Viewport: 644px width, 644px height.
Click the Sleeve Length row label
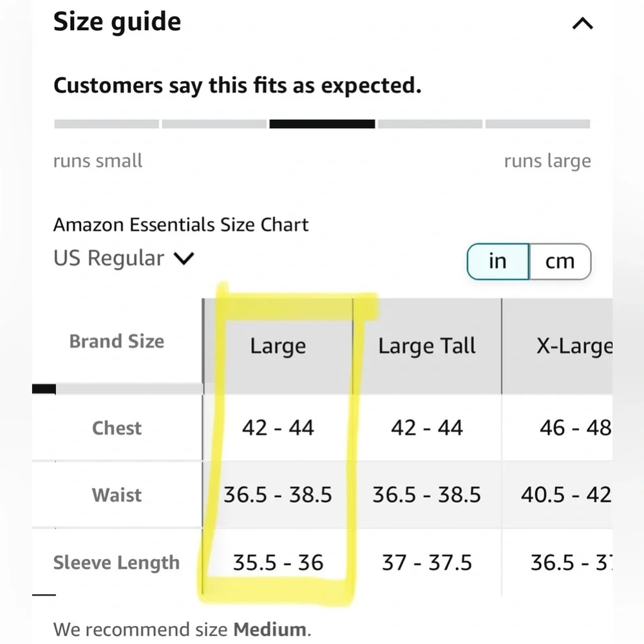[x=117, y=562]
